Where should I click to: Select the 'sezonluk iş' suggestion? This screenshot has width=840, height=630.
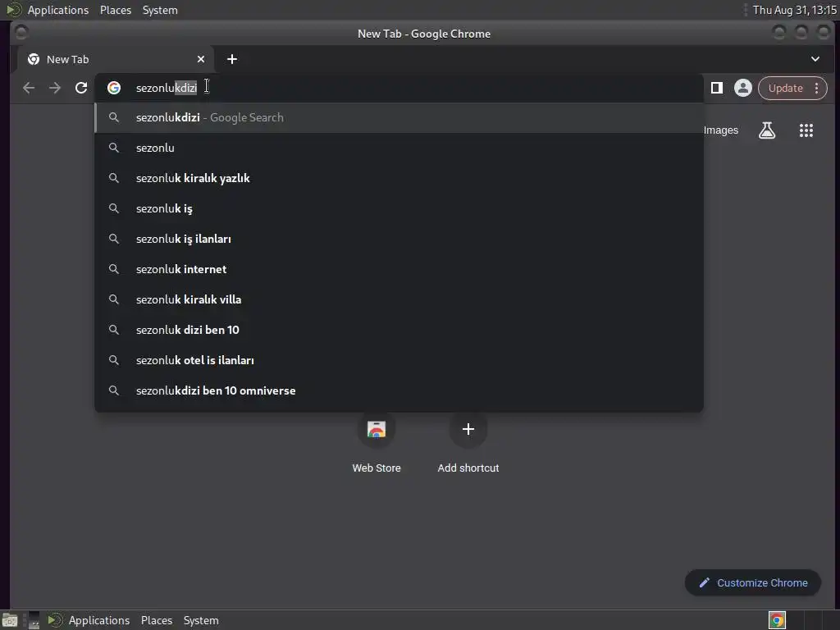coord(399,208)
